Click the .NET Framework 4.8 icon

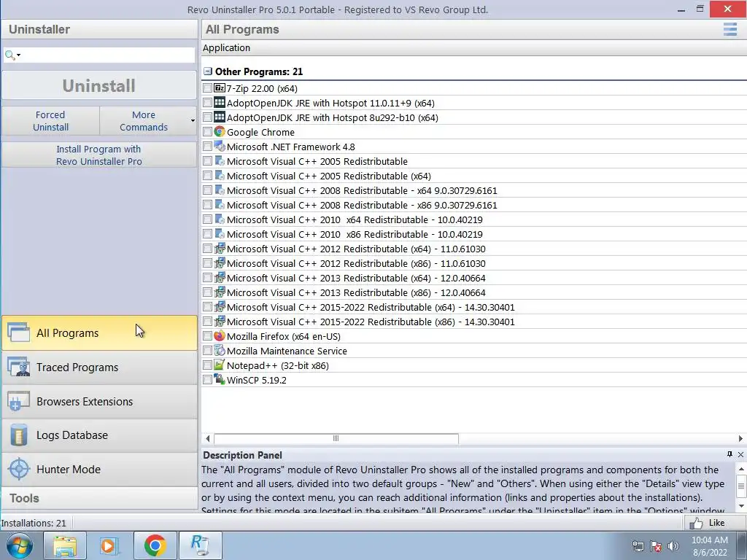pos(219,146)
